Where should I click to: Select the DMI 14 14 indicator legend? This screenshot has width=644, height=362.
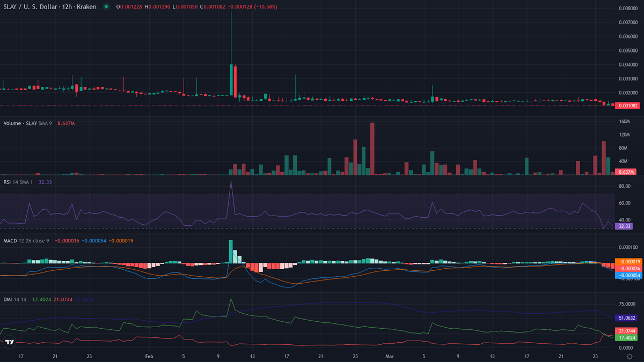(16, 299)
